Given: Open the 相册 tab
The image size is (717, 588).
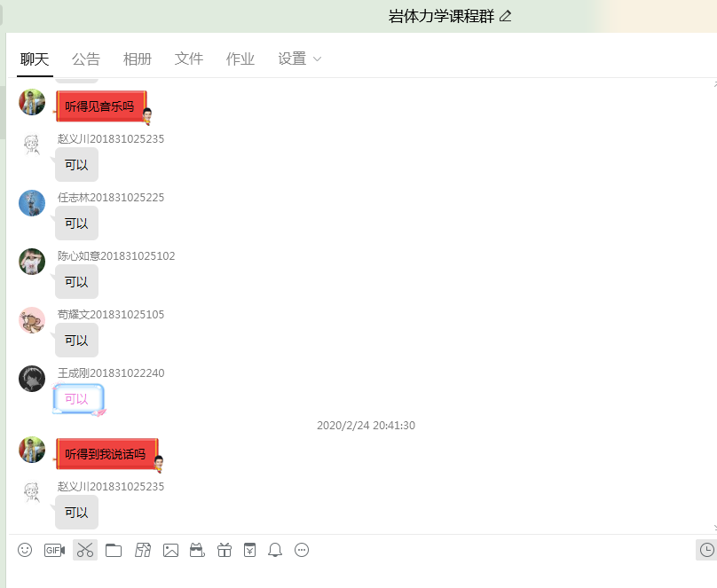Looking at the screenshot, I should tap(138, 59).
